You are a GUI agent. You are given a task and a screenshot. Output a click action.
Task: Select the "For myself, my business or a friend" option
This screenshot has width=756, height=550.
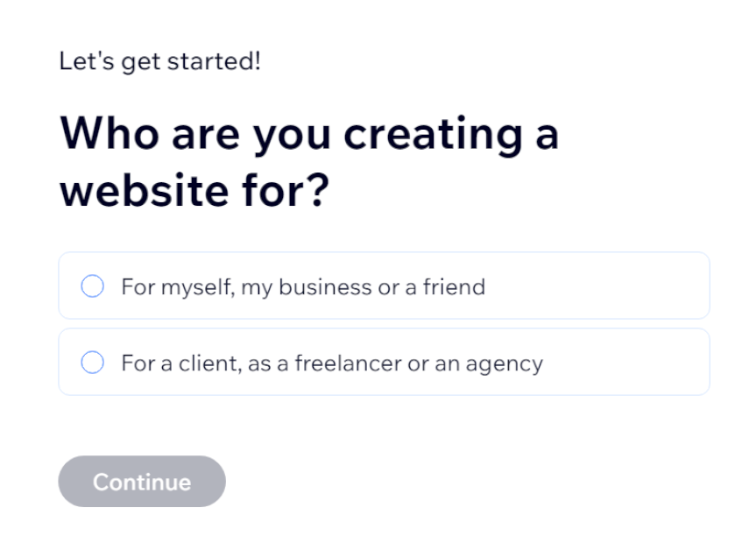click(x=383, y=286)
